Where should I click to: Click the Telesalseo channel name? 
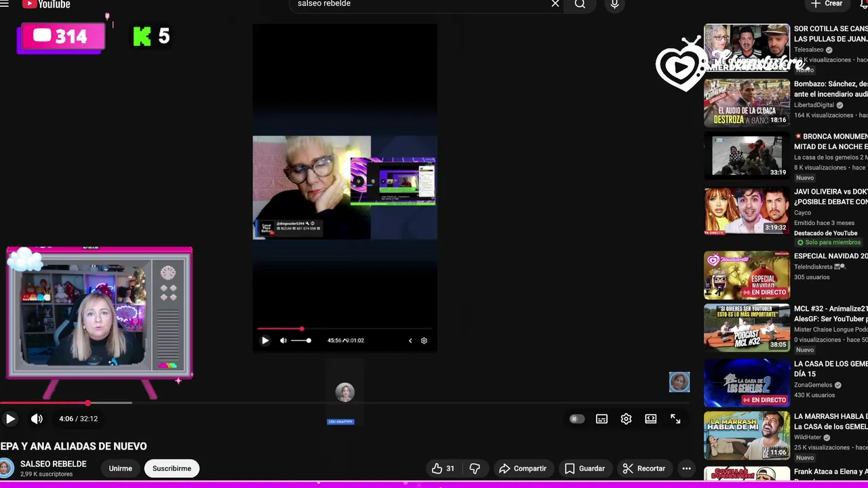tap(808, 49)
